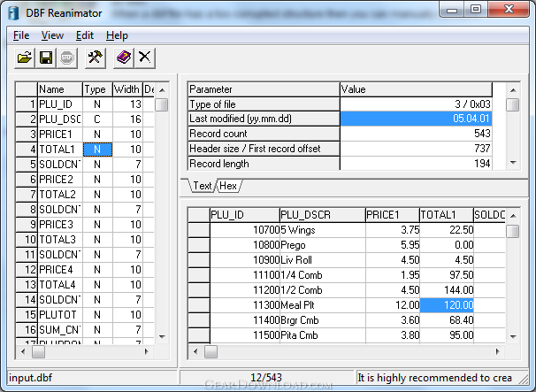Open file with the folder icon
Image resolution: width=536 pixels, height=392 pixels.
pyautogui.click(x=25, y=58)
